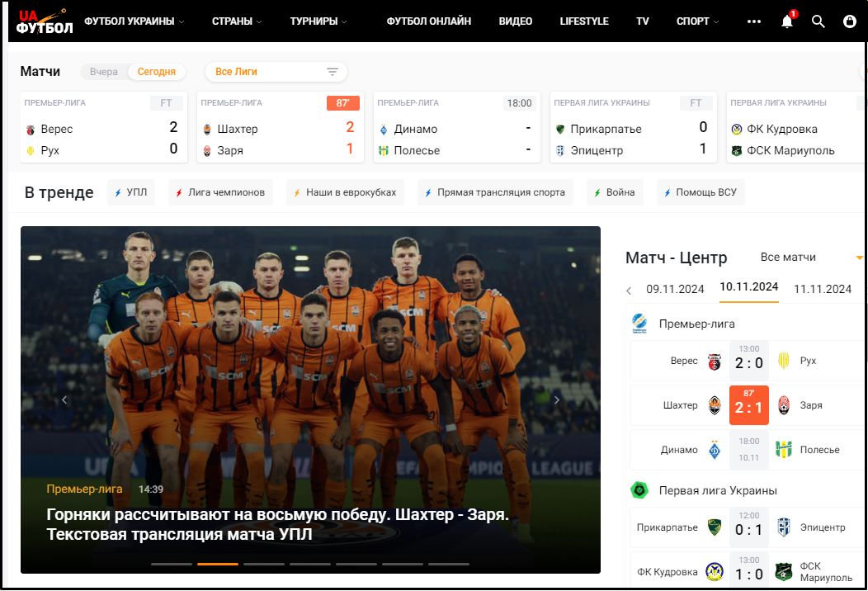This screenshot has width=868, height=591.
Task: Click 18:00 kickoff time on Динамо card
Action: click(519, 103)
